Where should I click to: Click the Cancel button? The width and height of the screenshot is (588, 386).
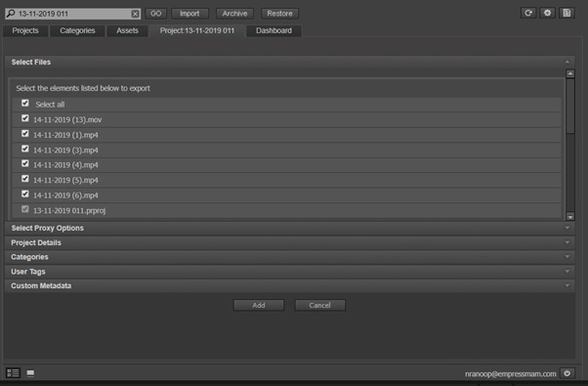pyautogui.click(x=319, y=305)
